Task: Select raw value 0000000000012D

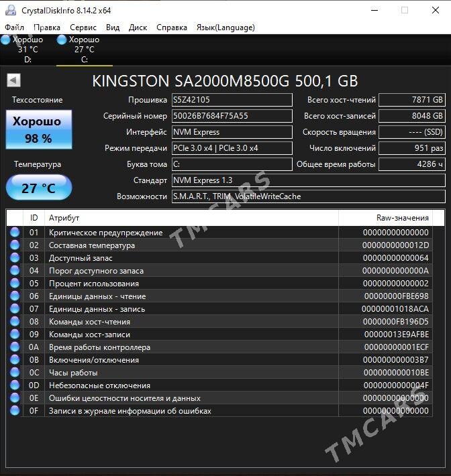Action: 395,245
